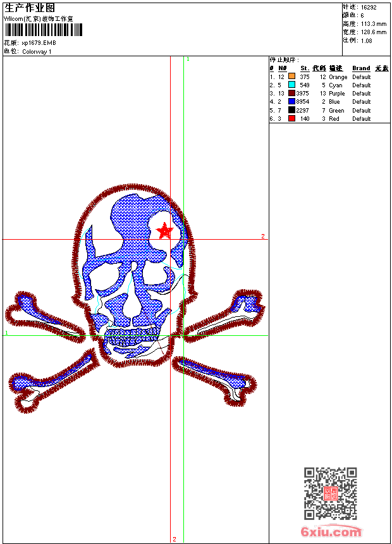This screenshot has width=392, height=544.
Task: Click the 128.6 mm width value
Action: [x=373, y=32]
